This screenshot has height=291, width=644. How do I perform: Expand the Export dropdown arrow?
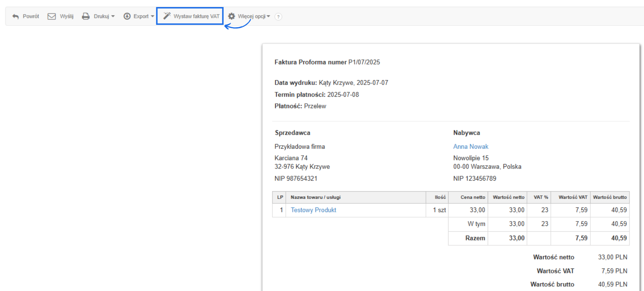152,16
